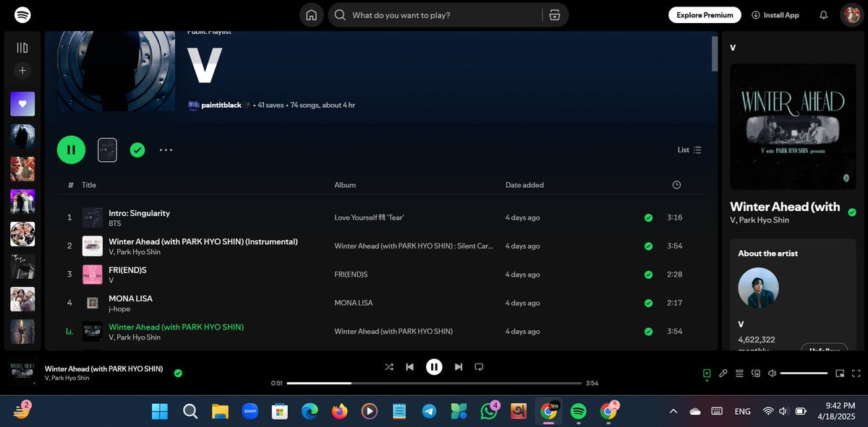This screenshot has width=868, height=427.
Task: Open j-hope artist link
Action: click(119, 309)
